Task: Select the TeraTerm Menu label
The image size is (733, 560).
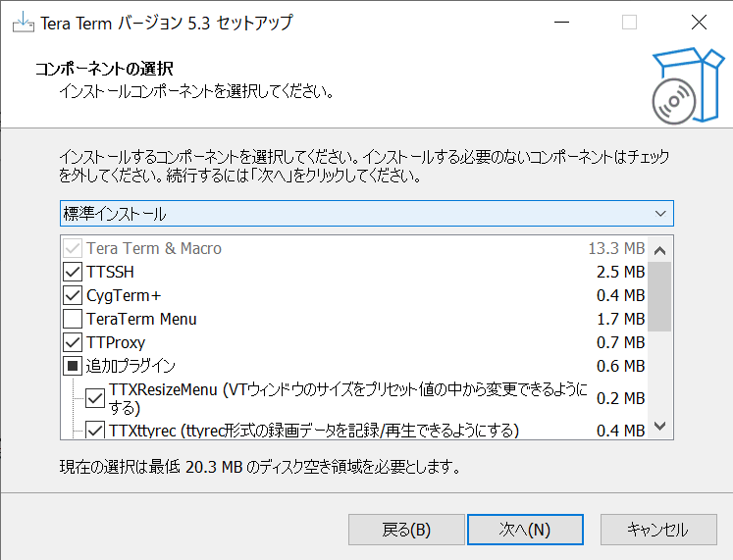Action: [141, 319]
